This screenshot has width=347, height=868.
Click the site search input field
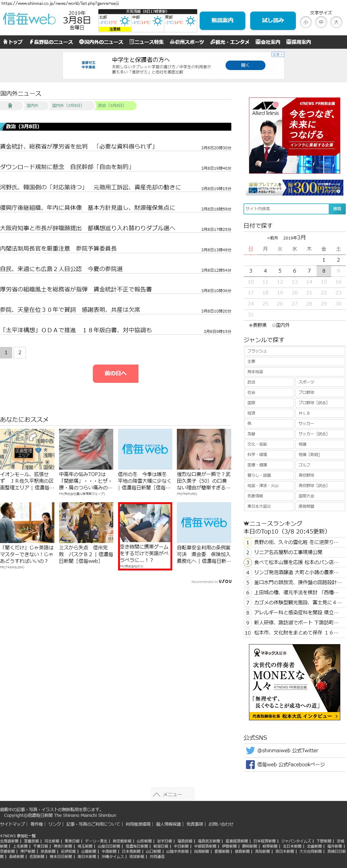pos(286,209)
